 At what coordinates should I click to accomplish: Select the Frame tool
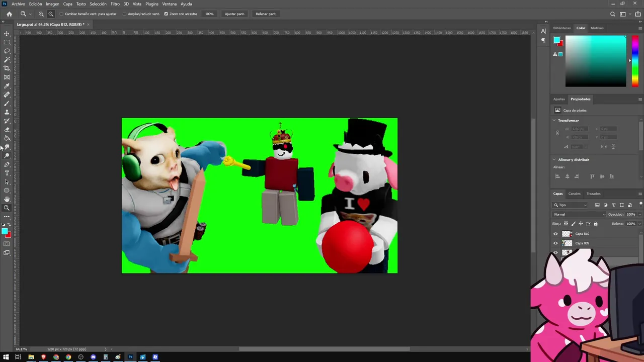[x=7, y=77]
